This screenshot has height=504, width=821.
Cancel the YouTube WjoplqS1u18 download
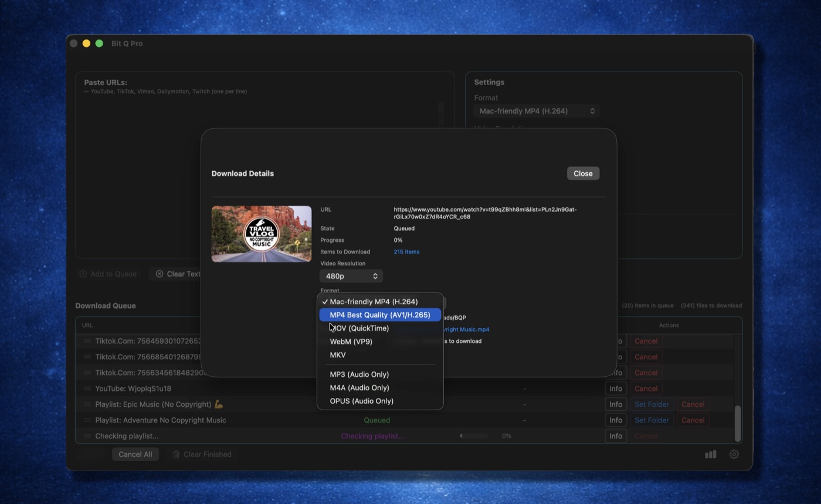[646, 389]
